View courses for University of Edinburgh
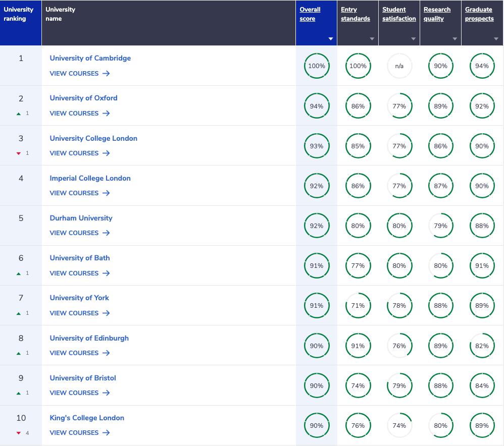Screen dimensions: 504x446 (x=80, y=353)
